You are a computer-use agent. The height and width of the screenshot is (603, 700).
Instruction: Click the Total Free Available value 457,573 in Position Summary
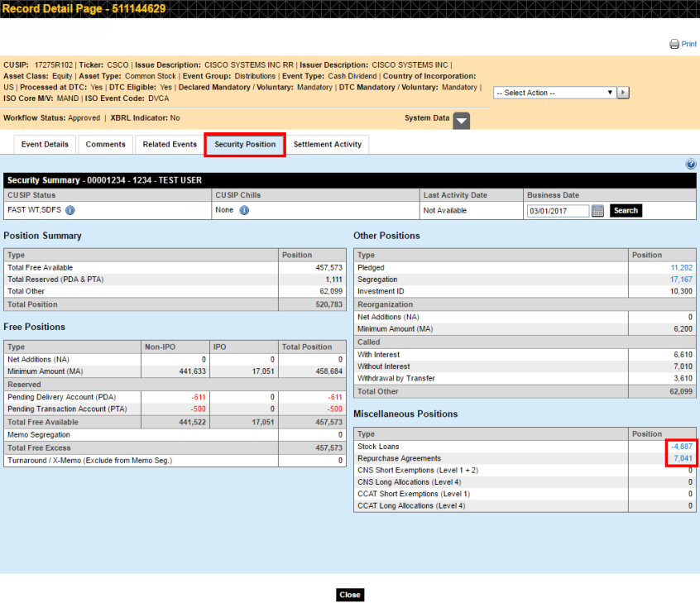[x=329, y=267]
